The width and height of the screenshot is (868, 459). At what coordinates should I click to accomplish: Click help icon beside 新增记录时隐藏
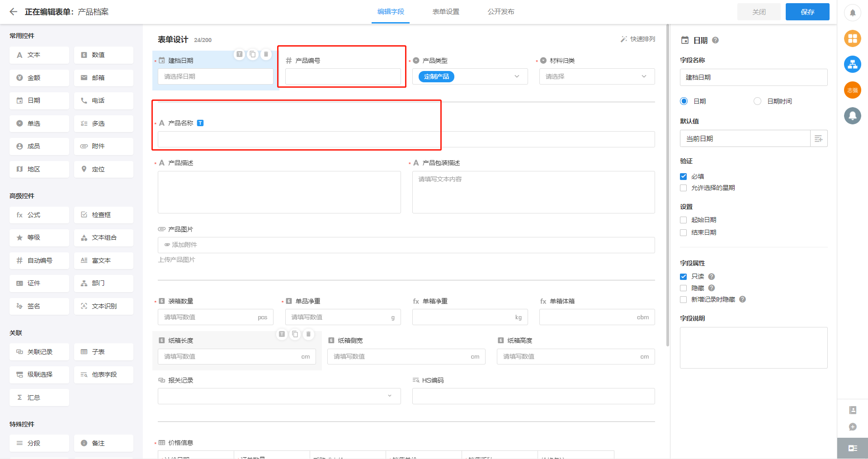(x=742, y=299)
